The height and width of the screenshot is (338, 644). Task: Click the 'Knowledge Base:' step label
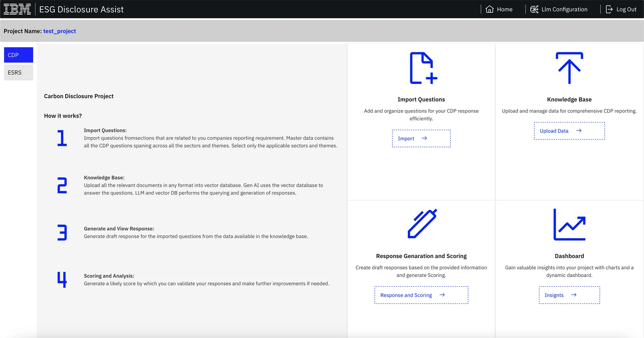click(x=104, y=177)
